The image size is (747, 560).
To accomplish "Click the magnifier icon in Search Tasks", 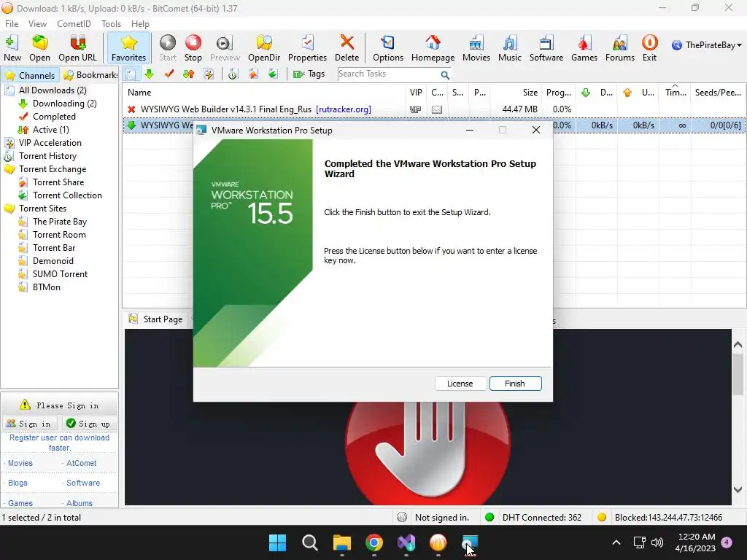I will pyautogui.click(x=445, y=75).
